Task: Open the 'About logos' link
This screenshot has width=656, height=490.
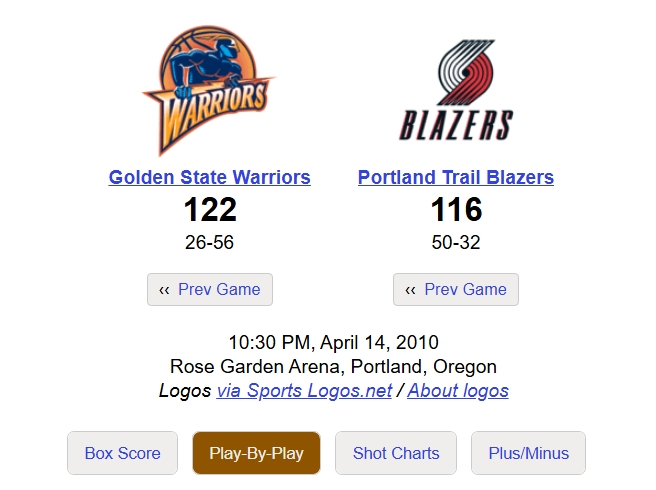Action: point(458,391)
